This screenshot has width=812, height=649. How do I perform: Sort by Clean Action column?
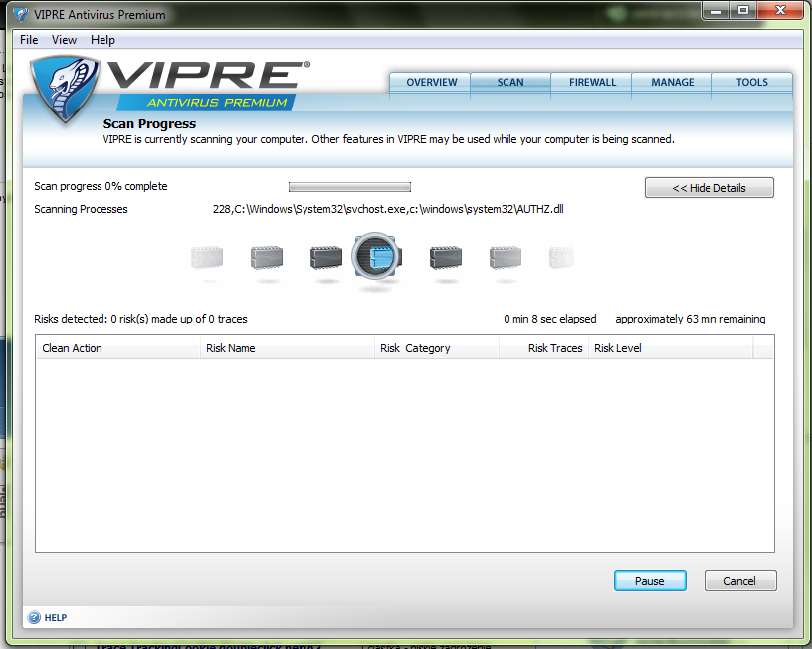click(x=118, y=348)
